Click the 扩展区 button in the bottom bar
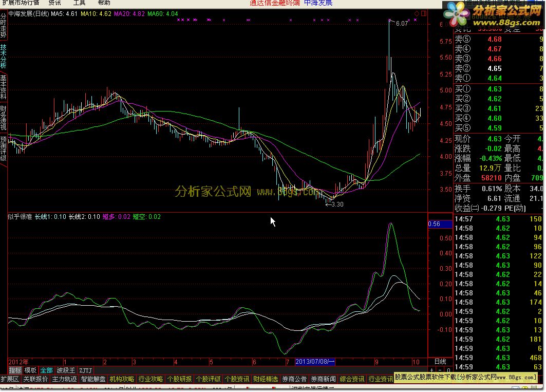Viewport: 546px width, 392px height. click(10, 379)
